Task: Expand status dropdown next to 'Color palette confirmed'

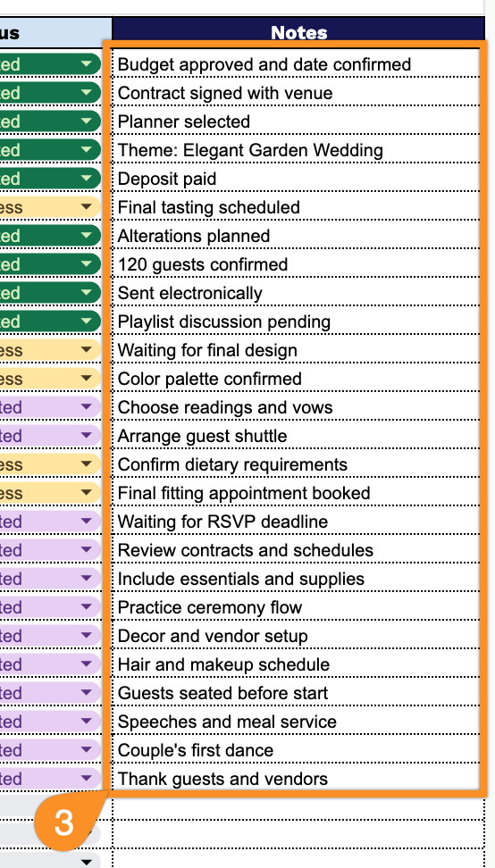Action: point(87,379)
